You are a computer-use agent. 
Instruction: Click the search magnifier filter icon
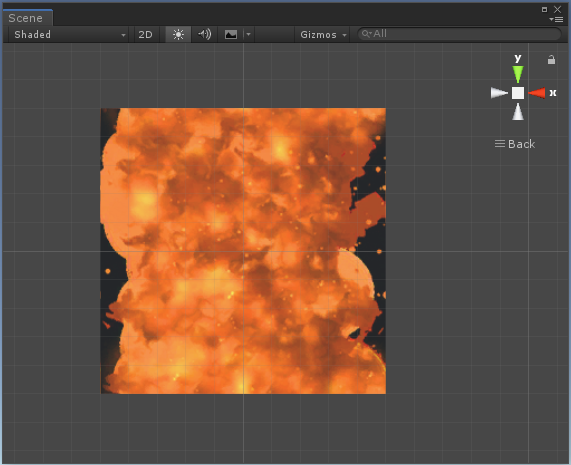pyautogui.click(x=366, y=34)
